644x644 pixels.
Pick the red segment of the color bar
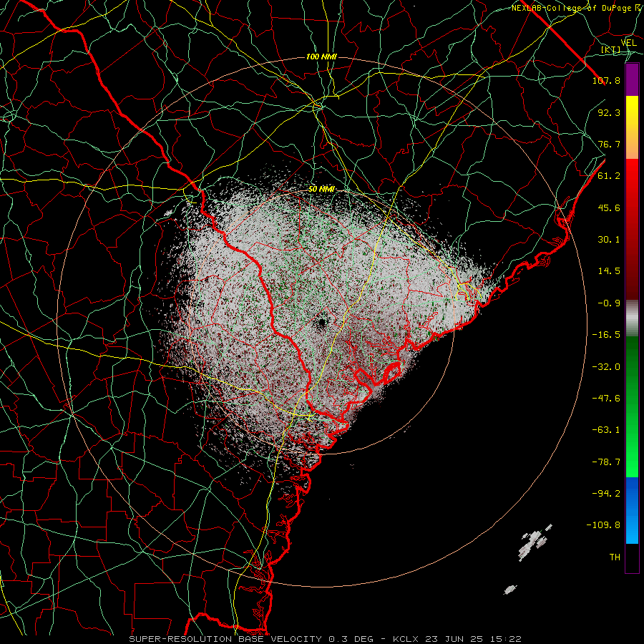632,229
